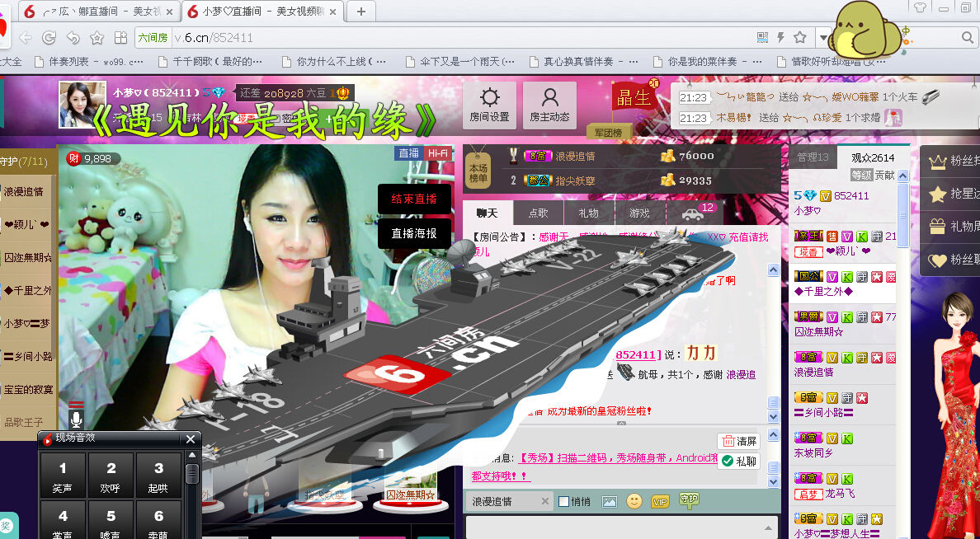Open the 管理13 managers tab
The height and width of the screenshot is (539, 980).
813,157
